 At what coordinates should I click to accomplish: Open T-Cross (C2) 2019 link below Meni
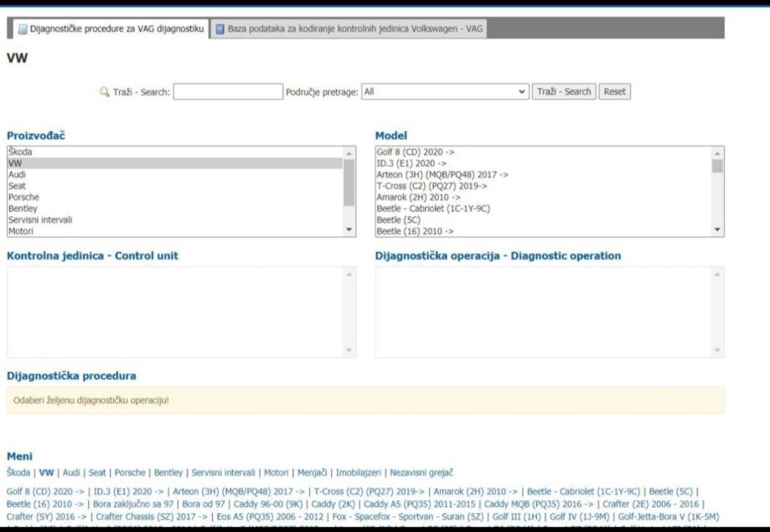(369, 491)
